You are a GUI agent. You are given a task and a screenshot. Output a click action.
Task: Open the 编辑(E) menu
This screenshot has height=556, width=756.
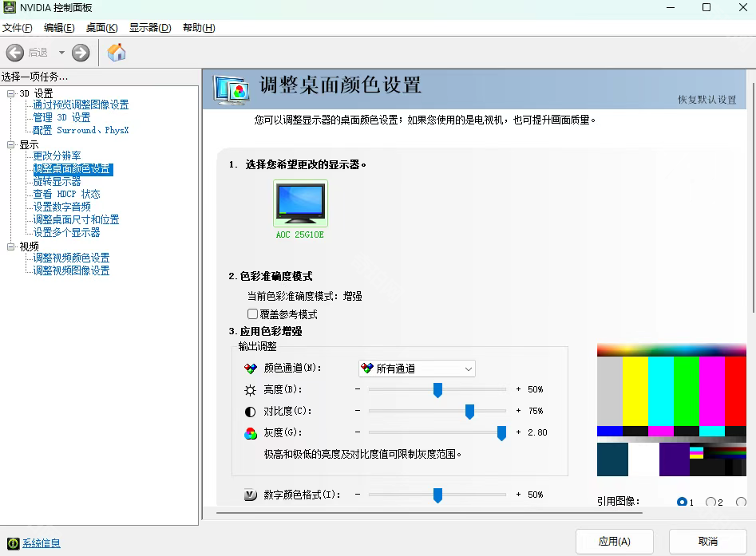pyautogui.click(x=59, y=28)
